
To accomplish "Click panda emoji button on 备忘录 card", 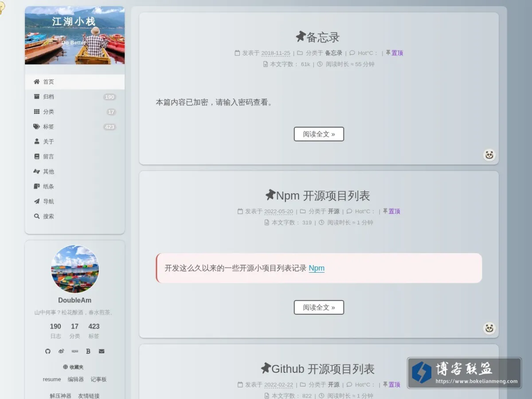I will pos(489,155).
